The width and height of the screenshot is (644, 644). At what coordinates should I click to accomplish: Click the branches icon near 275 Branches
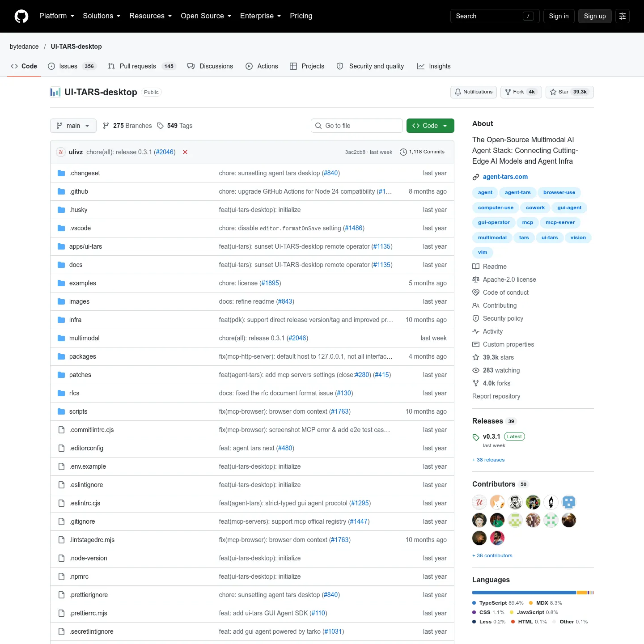point(106,126)
